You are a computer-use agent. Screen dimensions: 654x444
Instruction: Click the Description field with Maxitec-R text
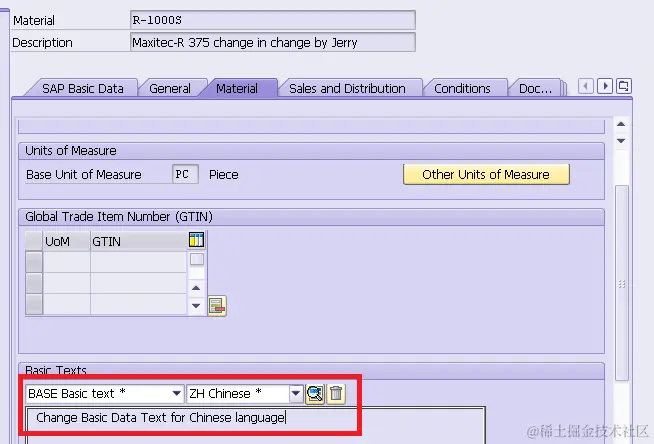[273, 42]
